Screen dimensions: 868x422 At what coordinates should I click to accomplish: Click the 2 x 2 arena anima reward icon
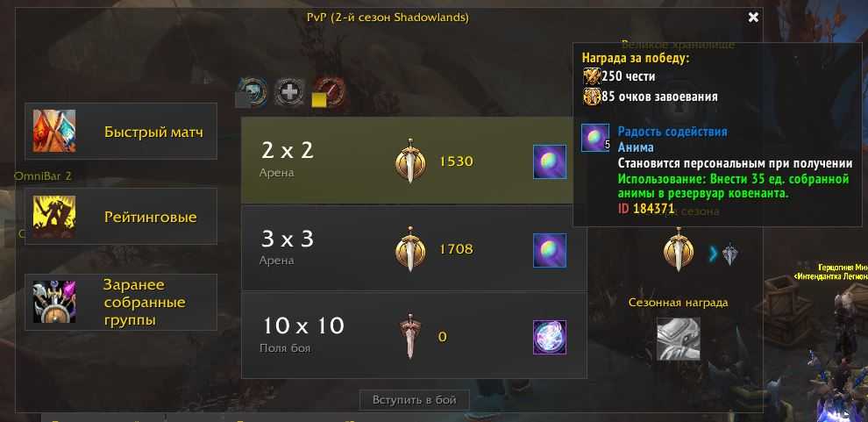click(x=550, y=161)
